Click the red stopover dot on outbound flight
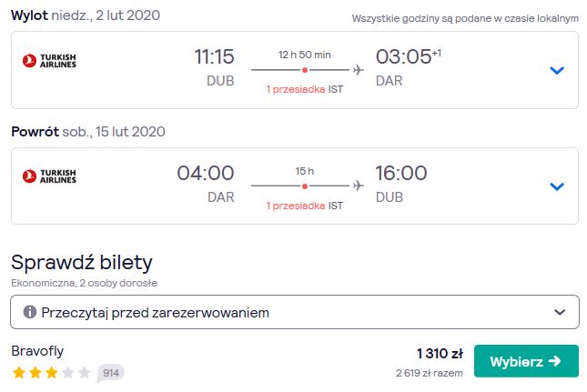Image resolution: width=587 pixels, height=392 pixels. [x=305, y=70]
